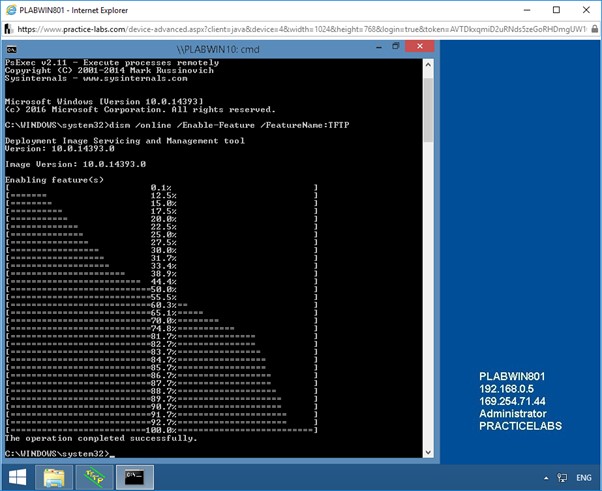Click the 'Image Version: 10.0.14393.0' line
The image size is (602, 491).
75,164
